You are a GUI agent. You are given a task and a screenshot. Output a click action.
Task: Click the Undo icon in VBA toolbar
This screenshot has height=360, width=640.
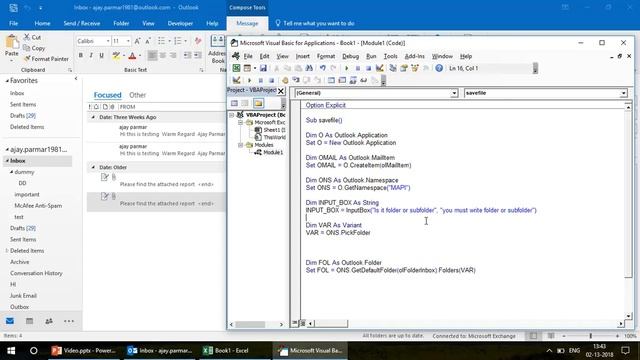coord(322,68)
